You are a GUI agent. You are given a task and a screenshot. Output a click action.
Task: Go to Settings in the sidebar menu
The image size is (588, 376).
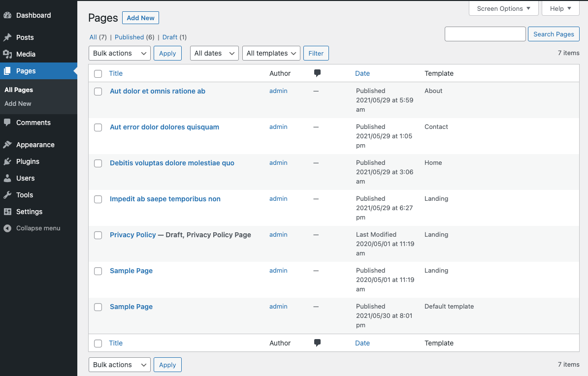tap(29, 212)
